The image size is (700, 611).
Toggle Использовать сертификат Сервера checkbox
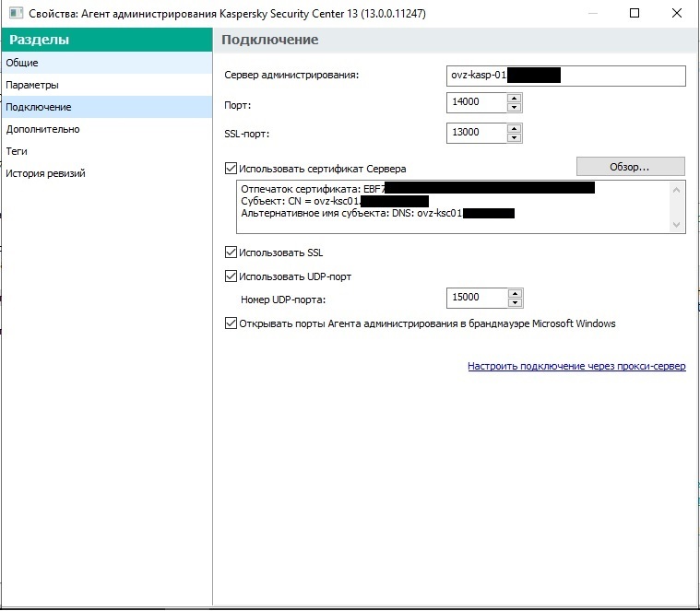coord(231,168)
